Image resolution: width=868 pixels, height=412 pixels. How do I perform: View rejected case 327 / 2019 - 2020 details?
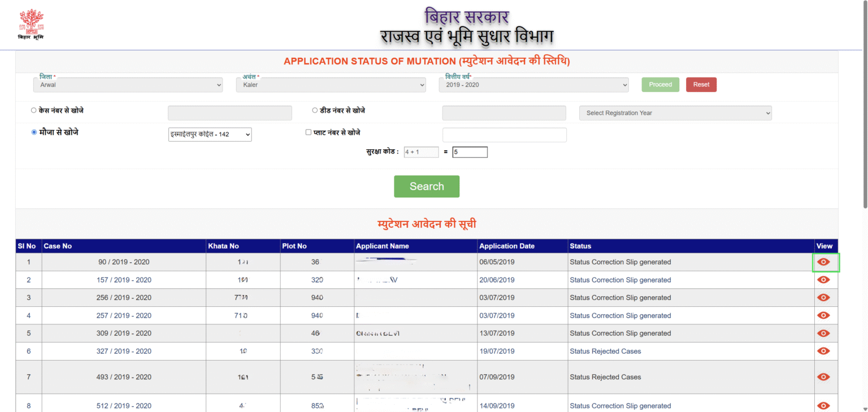(823, 350)
